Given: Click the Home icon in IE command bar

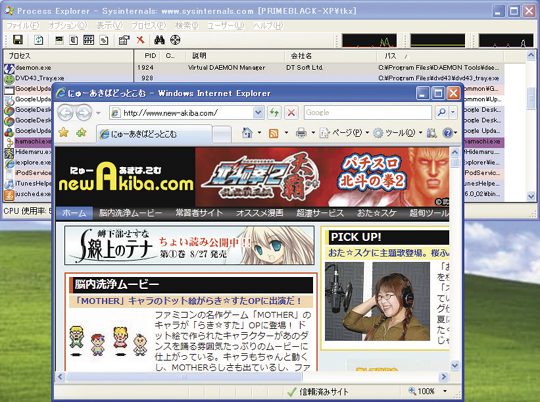Looking at the screenshot, I should pyautogui.click(x=247, y=133).
